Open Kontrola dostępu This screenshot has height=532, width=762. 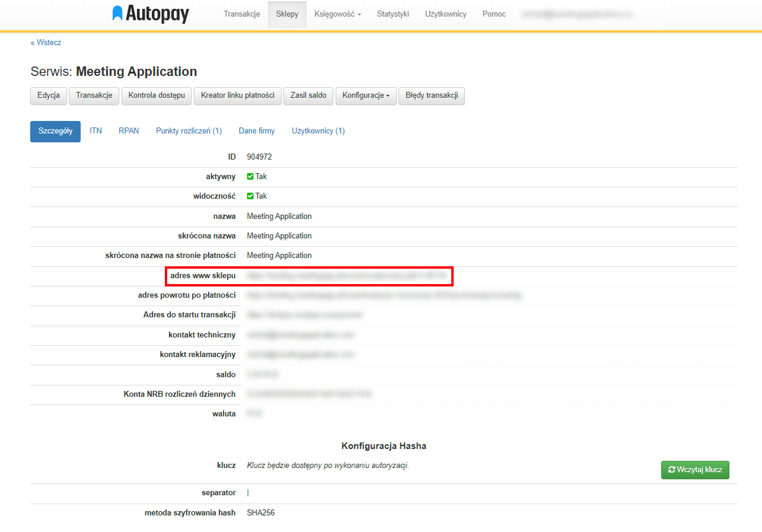tap(157, 95)
